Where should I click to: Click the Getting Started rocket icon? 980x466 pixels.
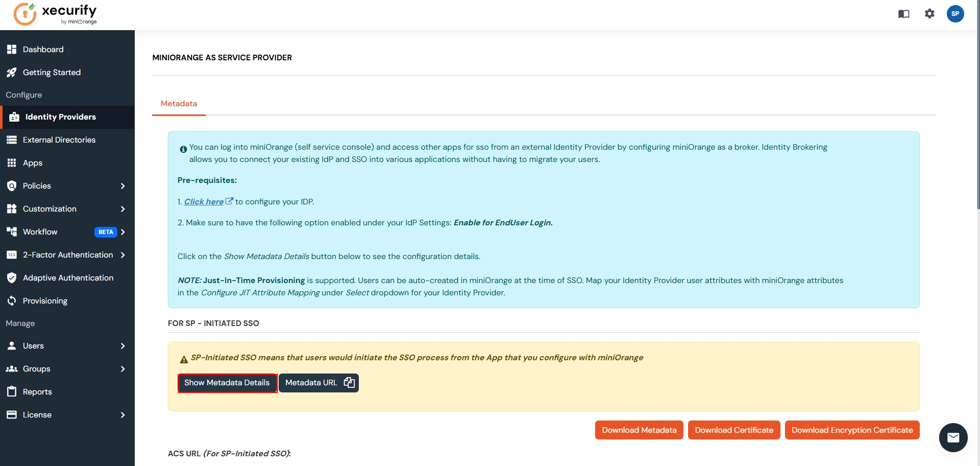[12, 72]
